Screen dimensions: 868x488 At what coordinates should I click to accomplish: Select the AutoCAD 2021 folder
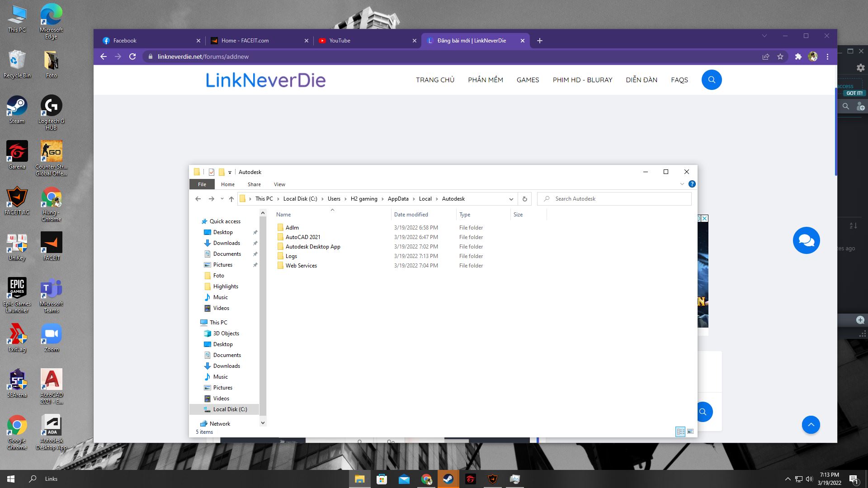(x=302, y=237)
